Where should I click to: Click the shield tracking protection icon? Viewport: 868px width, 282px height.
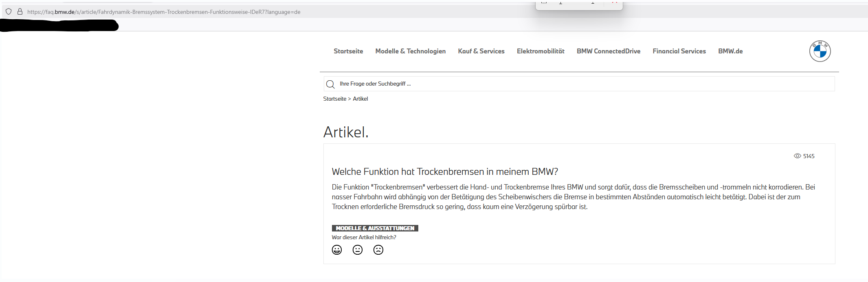9,12
